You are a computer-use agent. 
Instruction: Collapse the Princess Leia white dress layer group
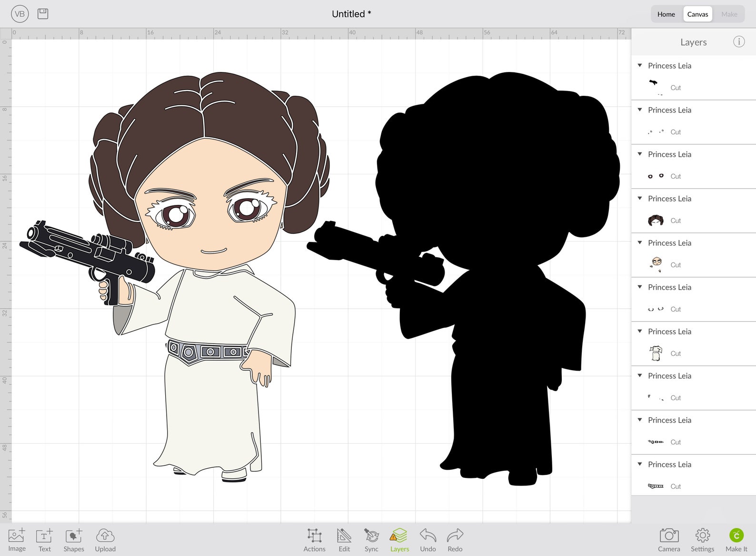coord(640,331)
